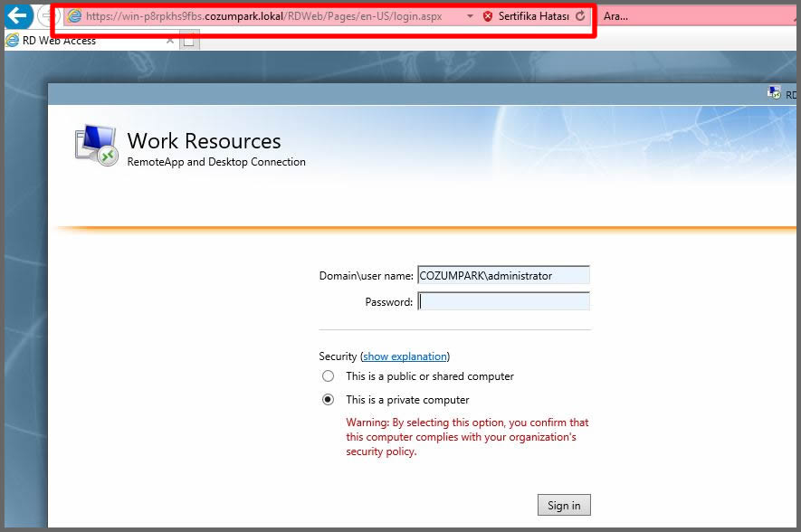Select This is a private computer
The width and height of the screenshot is (801, 532).
pos(328,400)
